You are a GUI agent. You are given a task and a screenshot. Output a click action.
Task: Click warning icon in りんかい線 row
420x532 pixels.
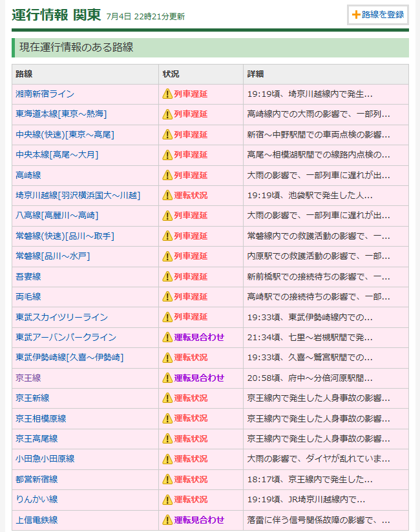click(x=167, y=500)
